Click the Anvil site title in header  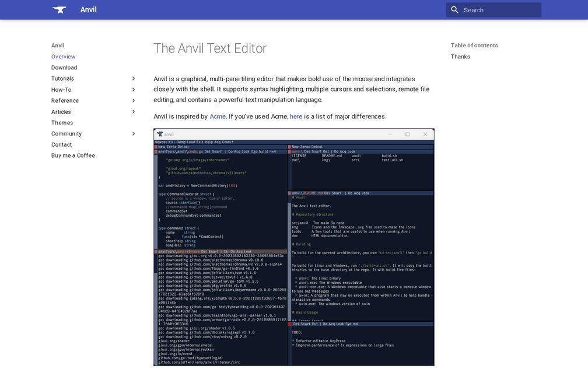(89, 10)
